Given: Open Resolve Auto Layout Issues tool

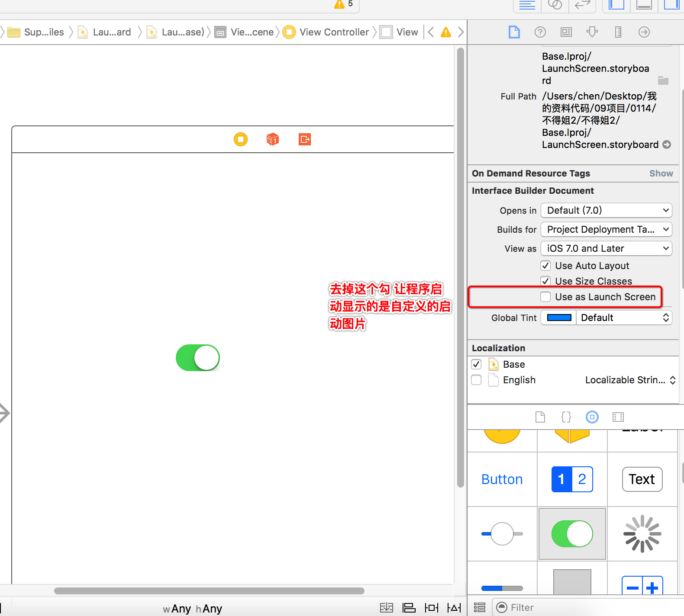Looking at the screenshot, I should (x=454, y=607).
